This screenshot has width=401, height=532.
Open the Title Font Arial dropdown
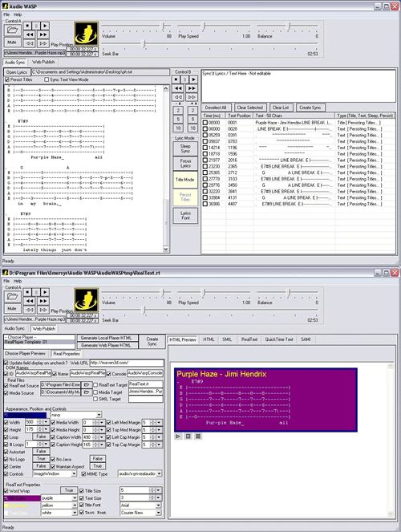[158, 506]
